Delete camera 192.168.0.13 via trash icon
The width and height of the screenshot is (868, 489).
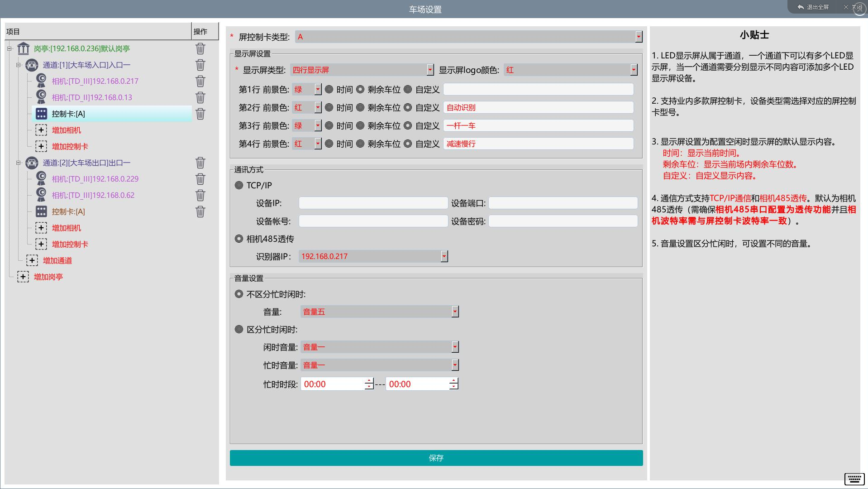click(200, 97)
